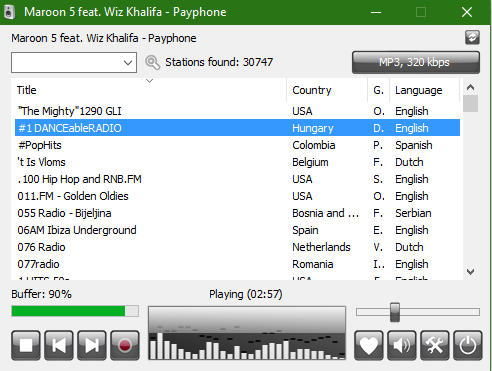This screenshot has width=492, height=371.
Task: Go to the previous station
Action: pos(59,345)
